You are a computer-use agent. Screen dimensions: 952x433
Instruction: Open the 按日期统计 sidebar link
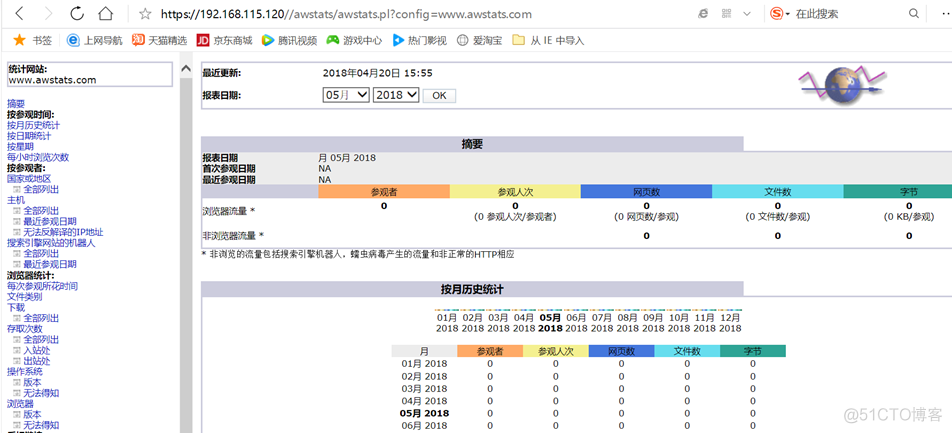29,136
